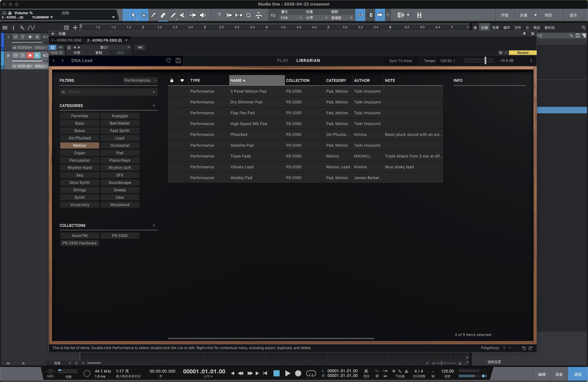Expand the Polyphony value dropdown
Screen dimensions: 588x382
click(510, 348)
